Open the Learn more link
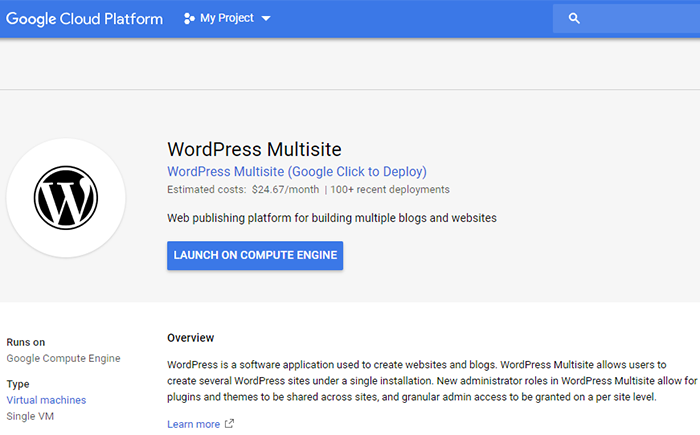The image size is (700, 435). pyautogui.click(x=194, y=424)
